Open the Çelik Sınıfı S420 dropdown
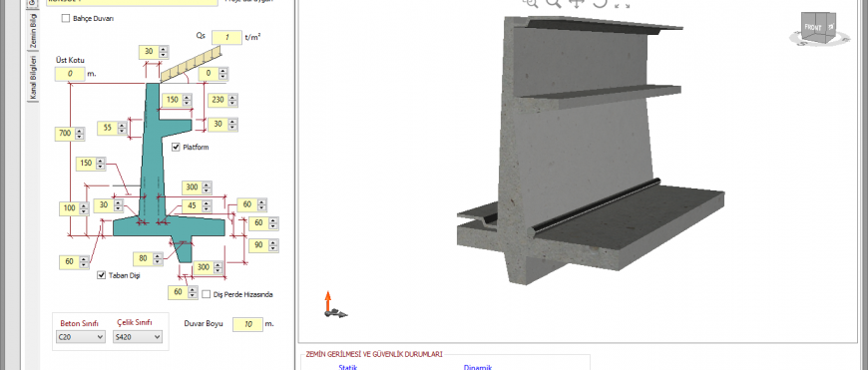 (138, 336)
